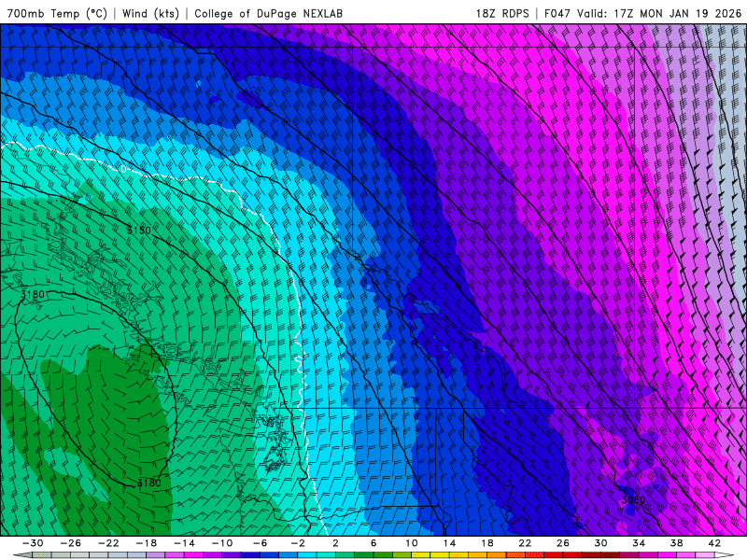Click the "3060" height contour label
Screen dimensions: 747x560
click(x=633, y=499)
